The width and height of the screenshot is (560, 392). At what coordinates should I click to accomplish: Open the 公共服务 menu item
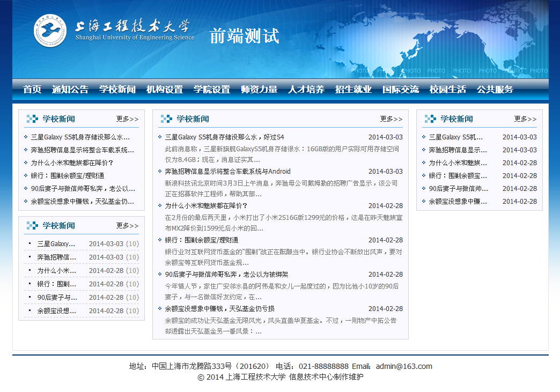pyautogui.click(x=495, y=90)
